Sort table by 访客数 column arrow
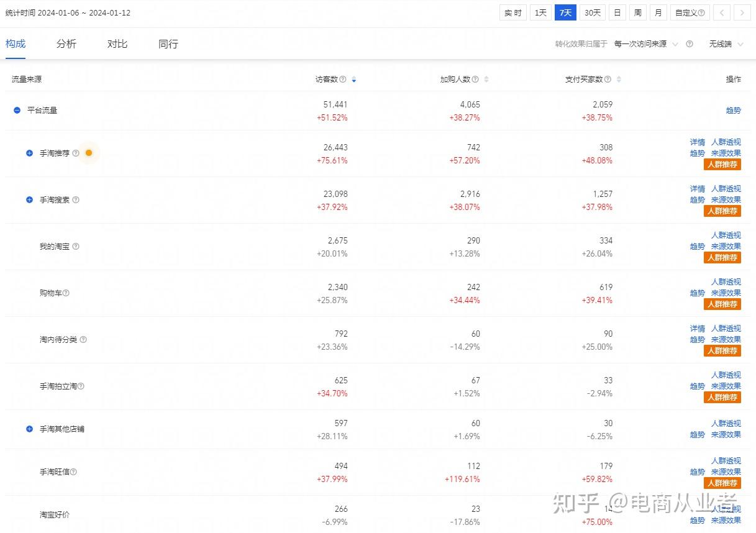This screenshot has height=533, width=756. pyautogui.click(x=354, y=80)
